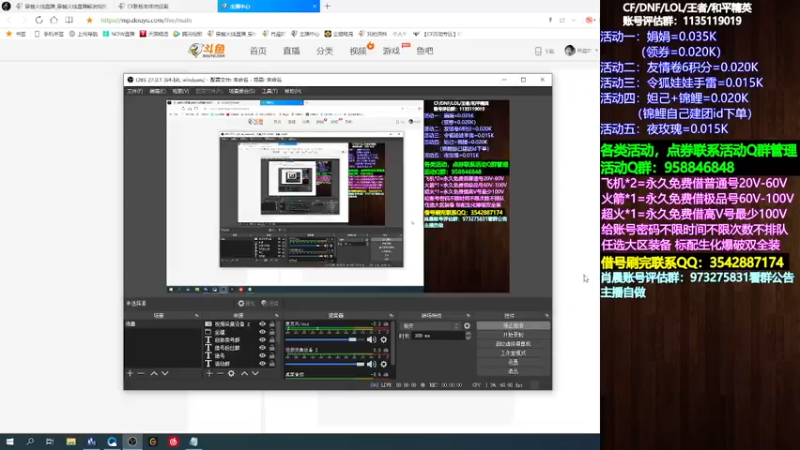Open the OBS Edit (编辑) menu
Screen dimensions: 800x450
pyautogui.click(x=157, y=91)
